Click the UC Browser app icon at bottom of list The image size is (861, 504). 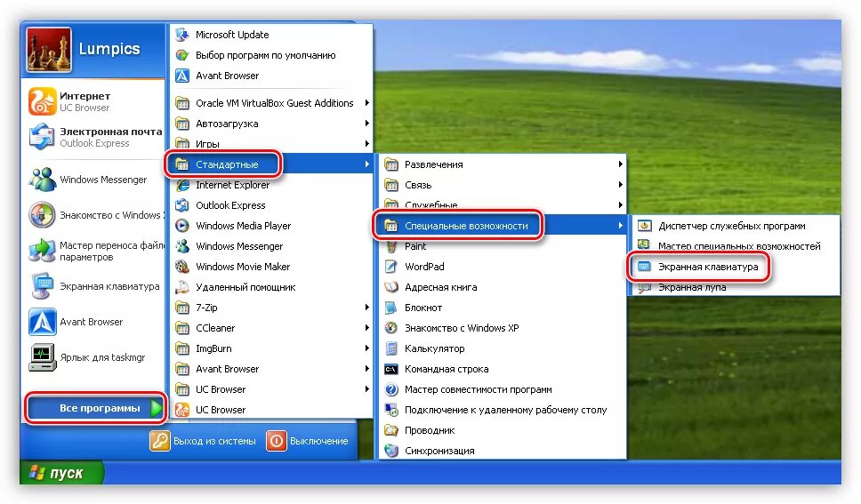coord(181,410)
